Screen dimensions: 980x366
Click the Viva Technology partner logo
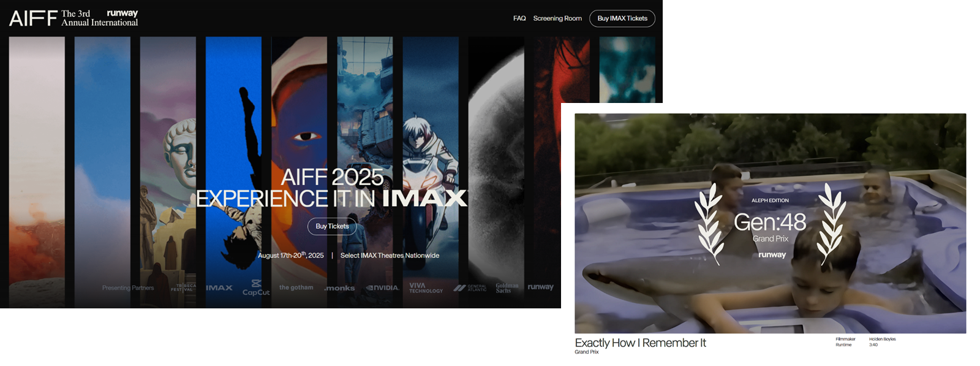pos(426,288)
